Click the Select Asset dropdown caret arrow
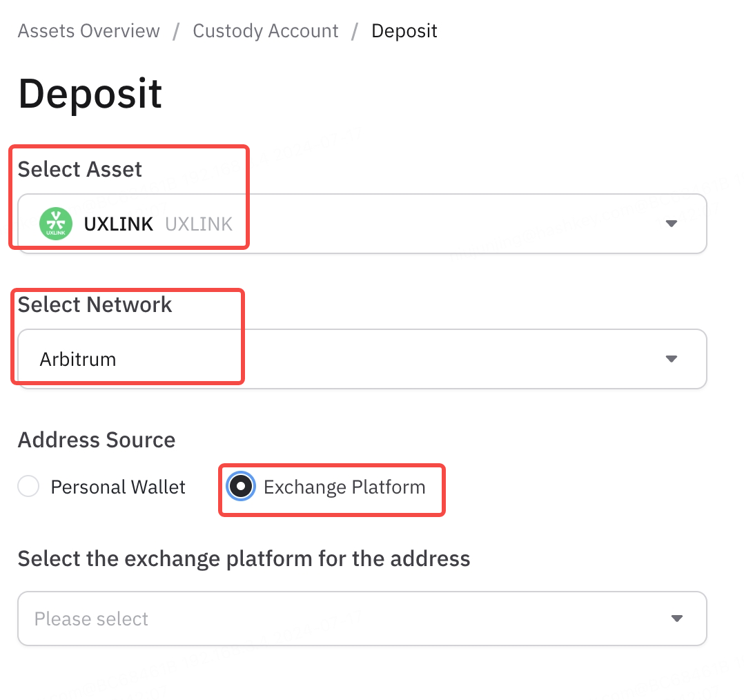 click(x=671, y=224)
